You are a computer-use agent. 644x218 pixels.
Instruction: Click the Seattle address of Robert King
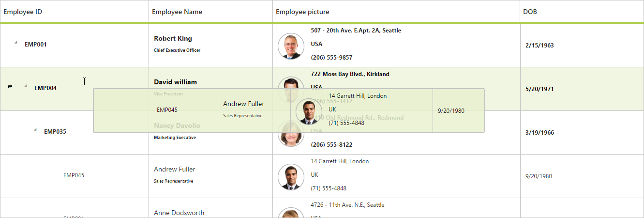(x=356, y=31)
